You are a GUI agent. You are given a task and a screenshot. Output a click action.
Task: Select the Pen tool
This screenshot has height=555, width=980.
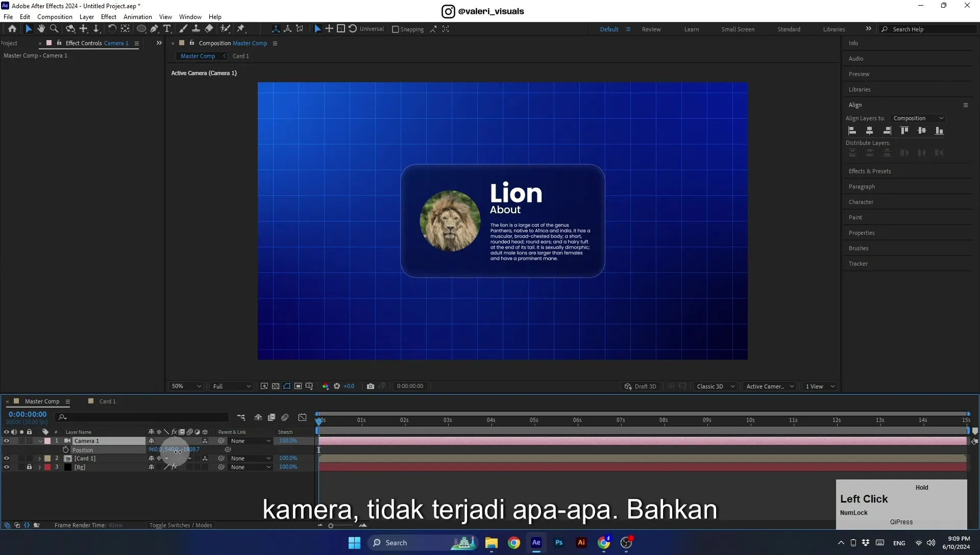coord(154,29)
